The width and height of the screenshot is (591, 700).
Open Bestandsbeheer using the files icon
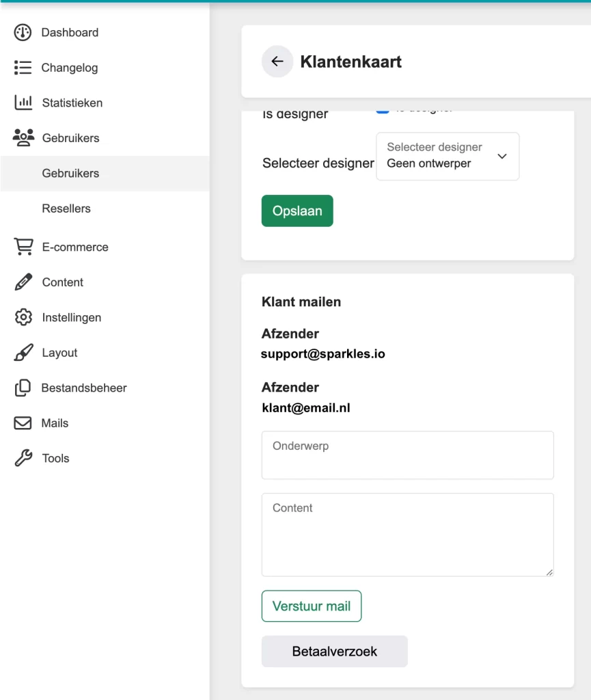[x=23, y=388]
